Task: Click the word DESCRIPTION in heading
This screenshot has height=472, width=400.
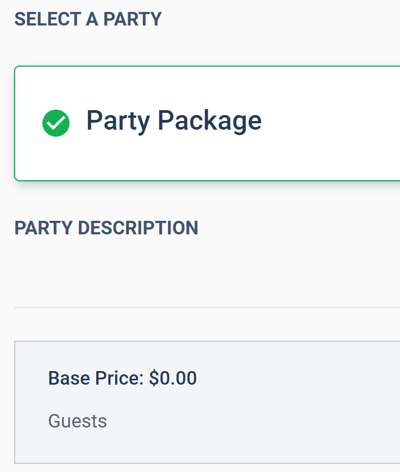Action: tap(138, 228)
